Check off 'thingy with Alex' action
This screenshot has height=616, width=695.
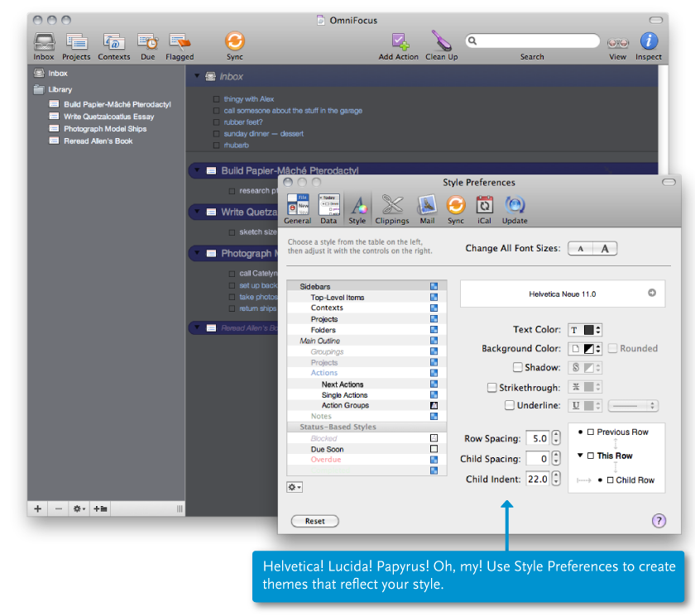pos(216,99)
